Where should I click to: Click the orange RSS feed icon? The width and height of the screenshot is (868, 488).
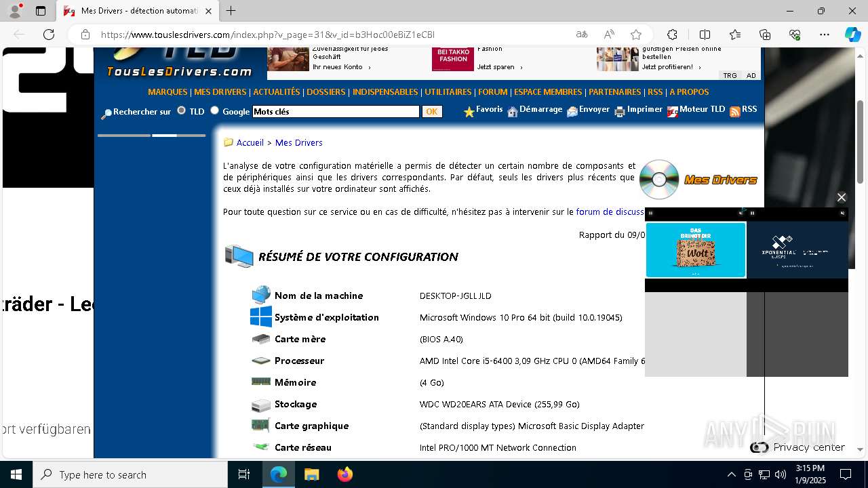point(735,112)
